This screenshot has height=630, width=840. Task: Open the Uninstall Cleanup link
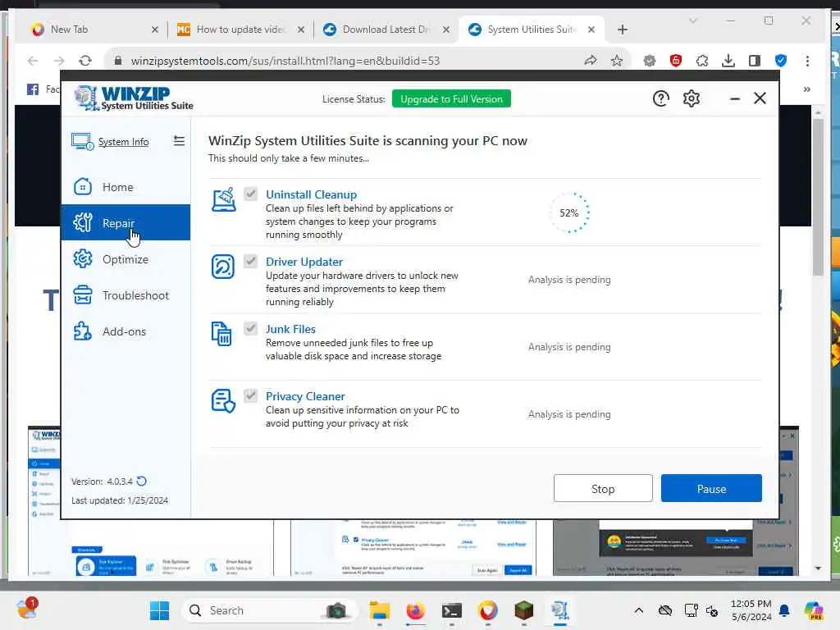(x=311, y=194)
